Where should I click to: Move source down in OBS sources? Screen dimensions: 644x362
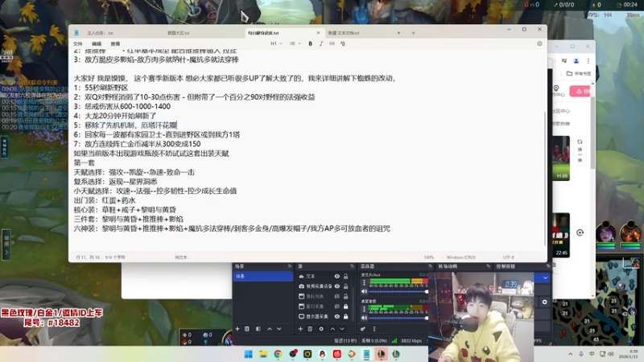[341, 329]
